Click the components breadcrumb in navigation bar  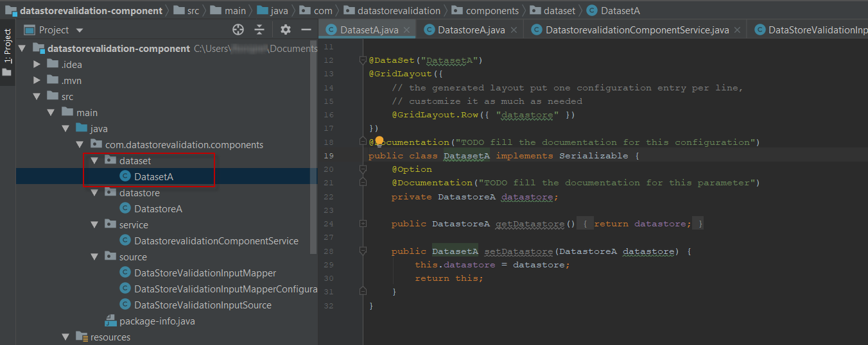pyautogui.click(x=492, y=10)
